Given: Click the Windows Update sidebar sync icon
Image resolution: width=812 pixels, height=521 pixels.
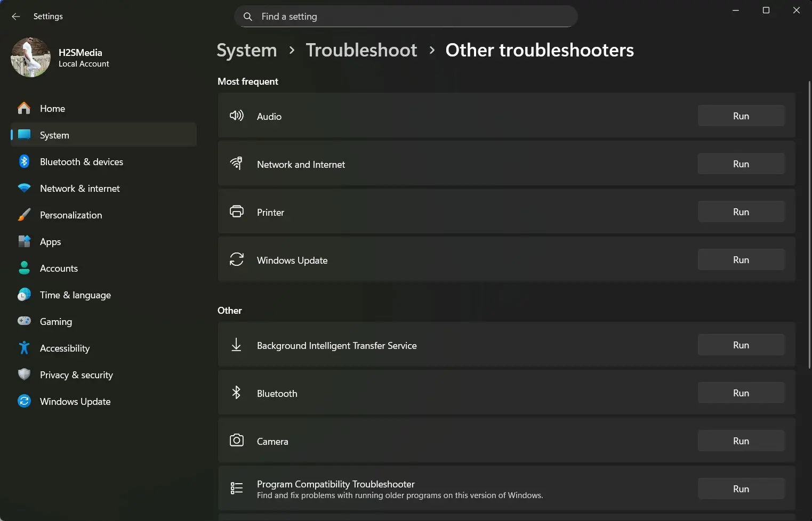Looking at the screenshot, I should point(24,401).
